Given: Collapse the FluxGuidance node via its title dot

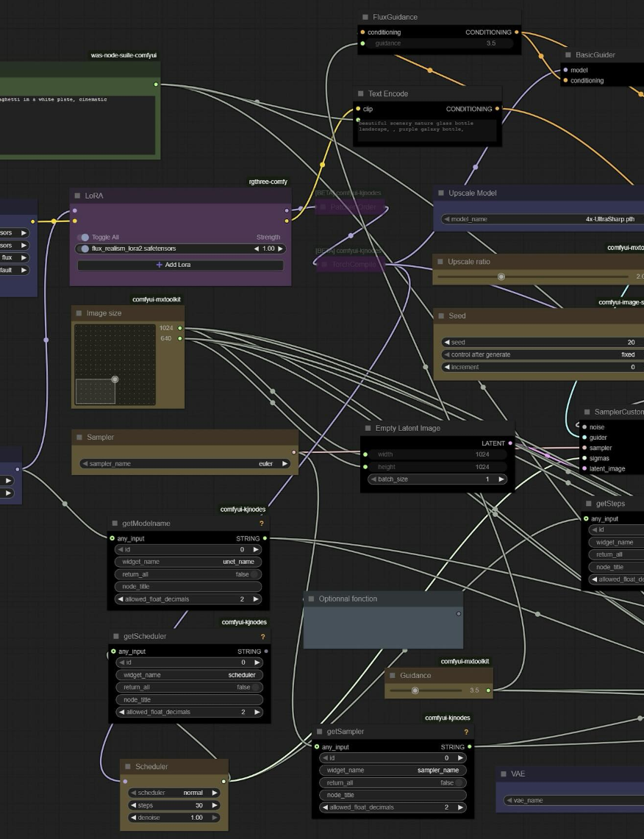Looking at the screenshot, I should (365, 17).
